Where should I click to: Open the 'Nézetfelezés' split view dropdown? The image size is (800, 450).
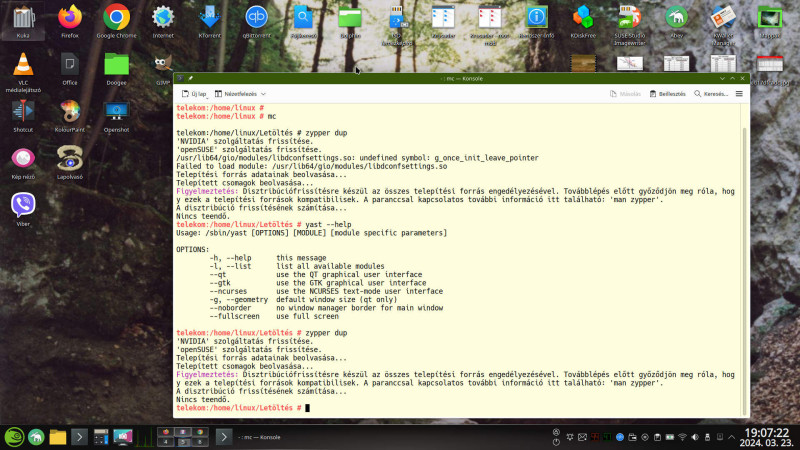240,94
